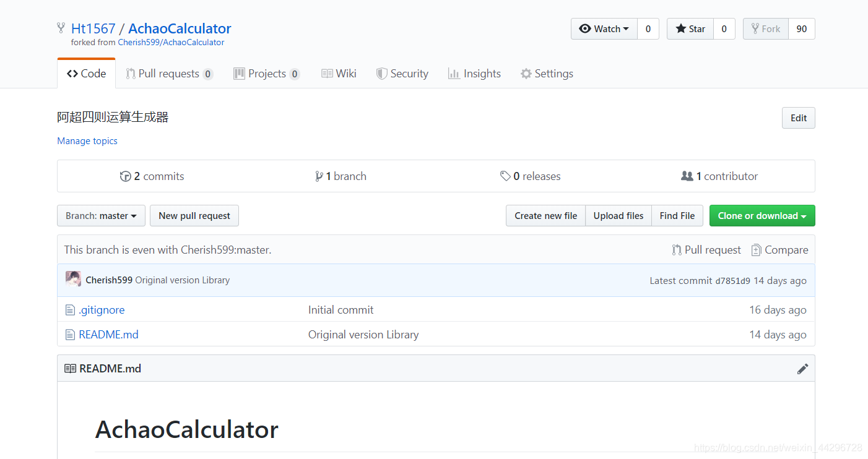The width and height of the screenshot is (868, 459).
Task: Open commit author Cherish599 link
Action: 109,280
